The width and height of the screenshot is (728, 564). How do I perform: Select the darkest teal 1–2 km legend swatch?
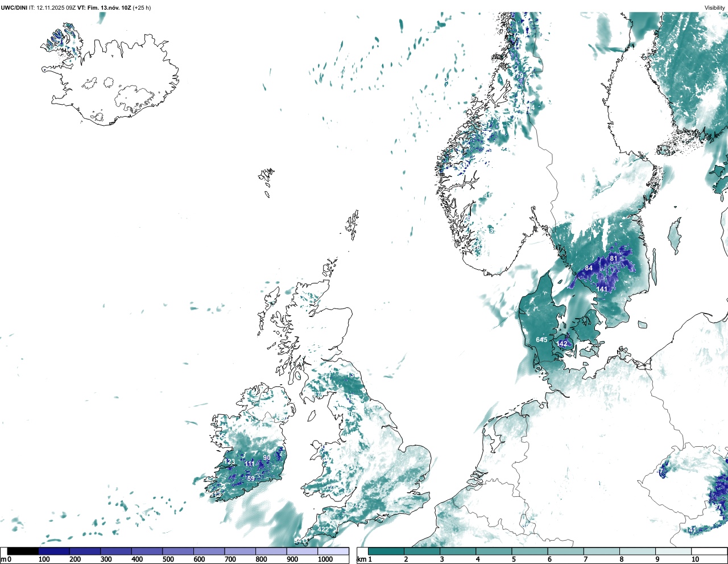(386, 551)
